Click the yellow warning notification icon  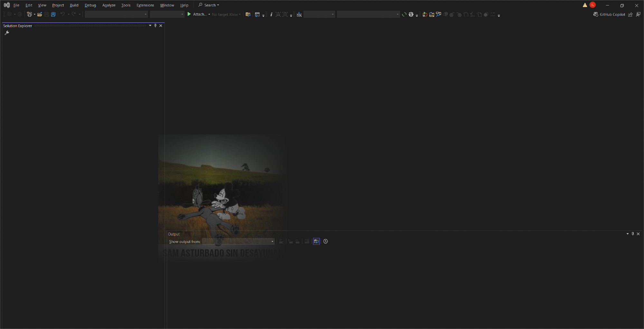point(585,5)
